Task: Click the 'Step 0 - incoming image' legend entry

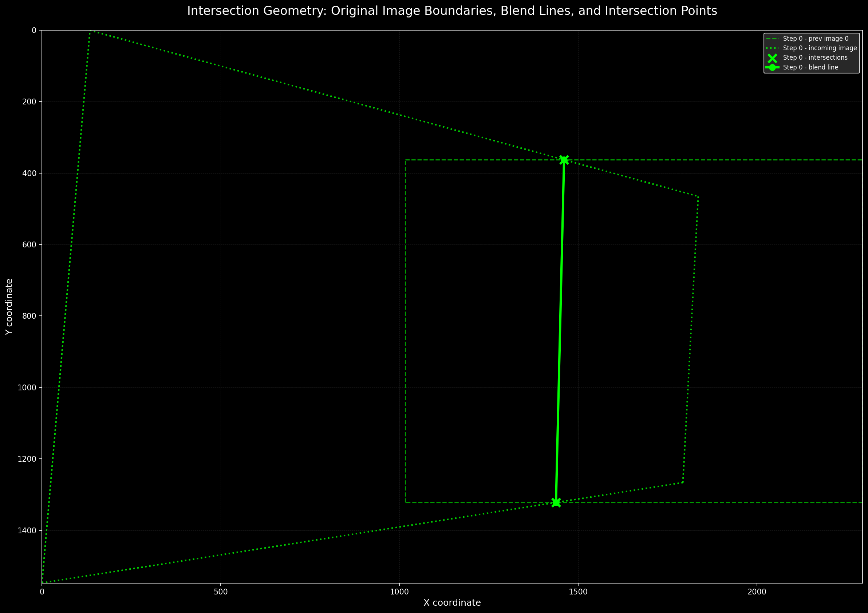Action: [811, 48]
